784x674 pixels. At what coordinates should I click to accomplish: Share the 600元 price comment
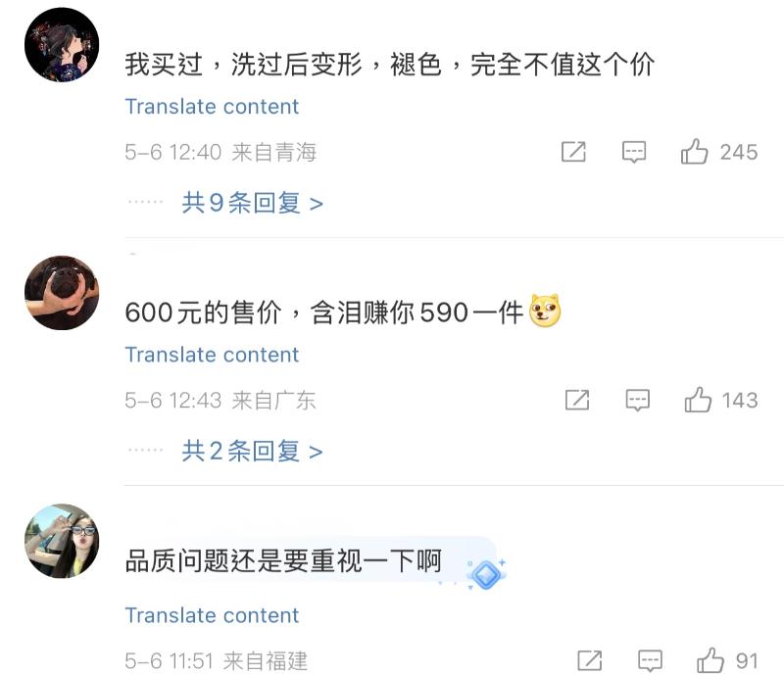click(577, 400)
